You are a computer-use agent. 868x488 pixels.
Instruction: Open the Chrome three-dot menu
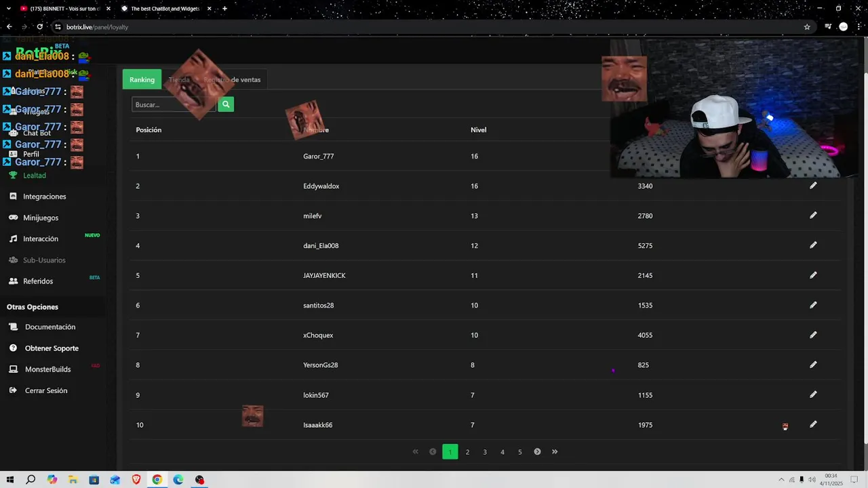(859, 27)
